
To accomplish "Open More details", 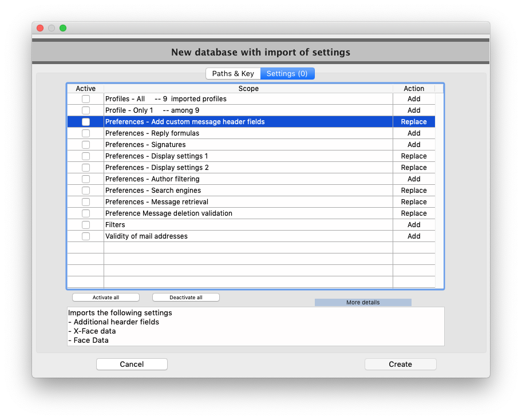I will point(362,302).
